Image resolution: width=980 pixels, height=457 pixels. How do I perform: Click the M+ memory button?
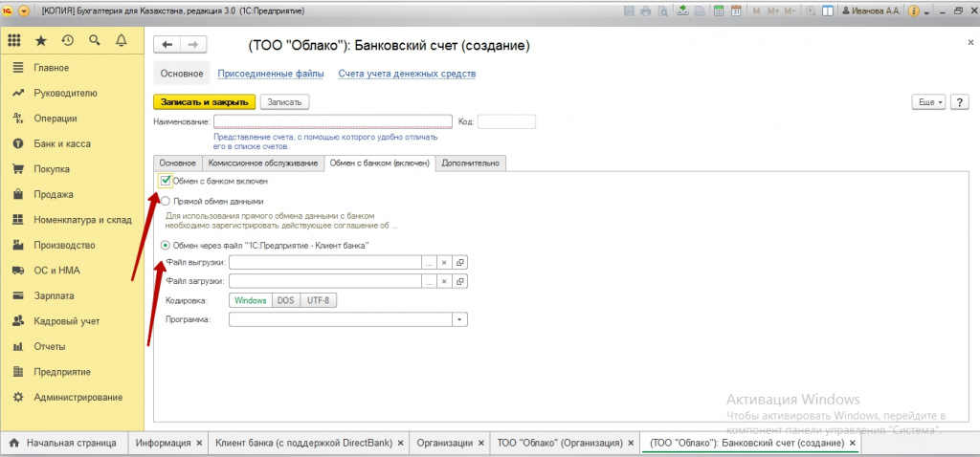773,11
